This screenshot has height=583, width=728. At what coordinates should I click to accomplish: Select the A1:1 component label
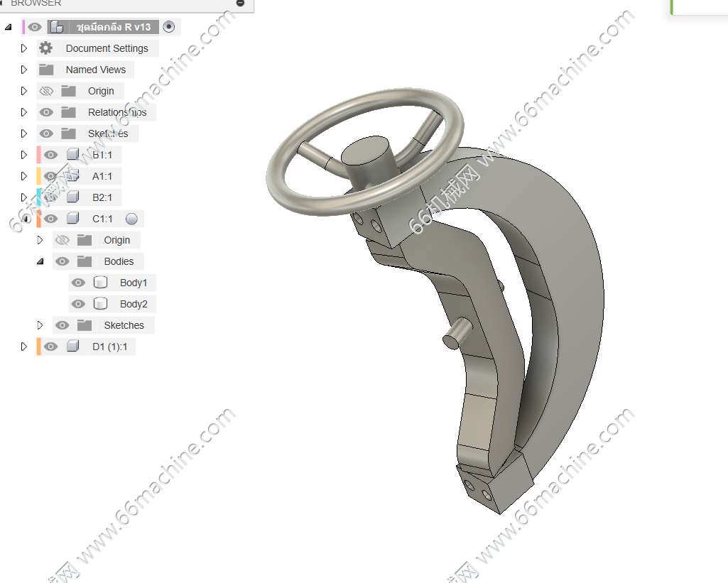click(102, 176)
